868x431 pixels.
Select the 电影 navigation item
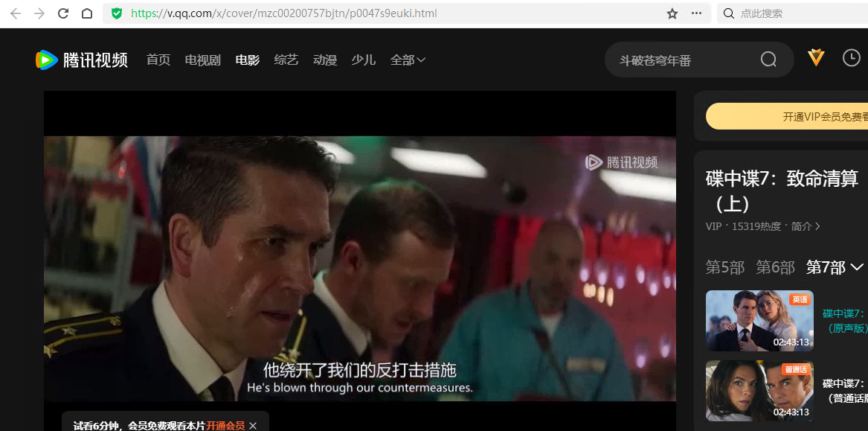pyautogui.click(x=248, y=60)
